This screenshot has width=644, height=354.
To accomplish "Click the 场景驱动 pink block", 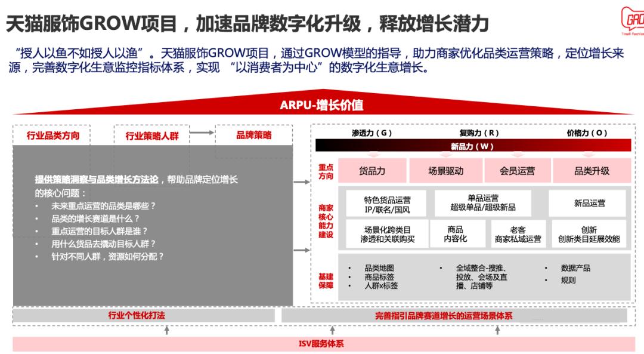I will (445, 171).
